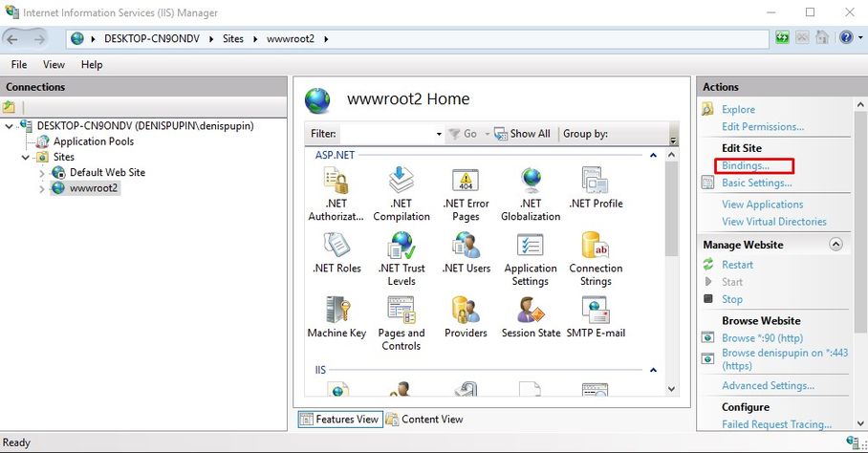Click the Back navigation arrow
This screenshot has height=453, width=868.
pyautogui.click(x=13, y=39)
